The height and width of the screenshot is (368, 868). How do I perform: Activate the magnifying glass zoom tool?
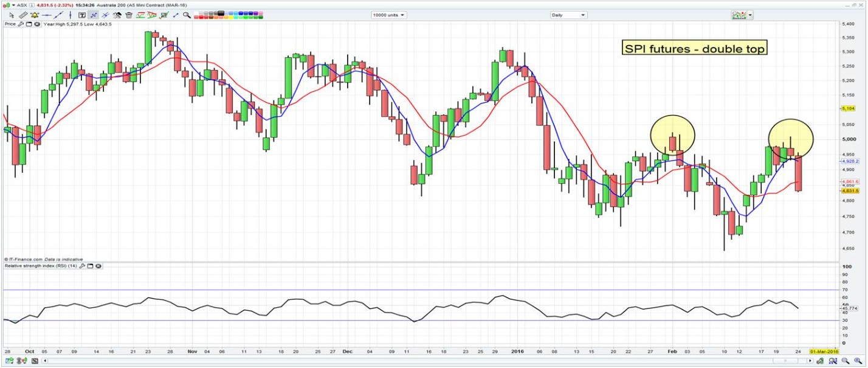coord(187,15)
